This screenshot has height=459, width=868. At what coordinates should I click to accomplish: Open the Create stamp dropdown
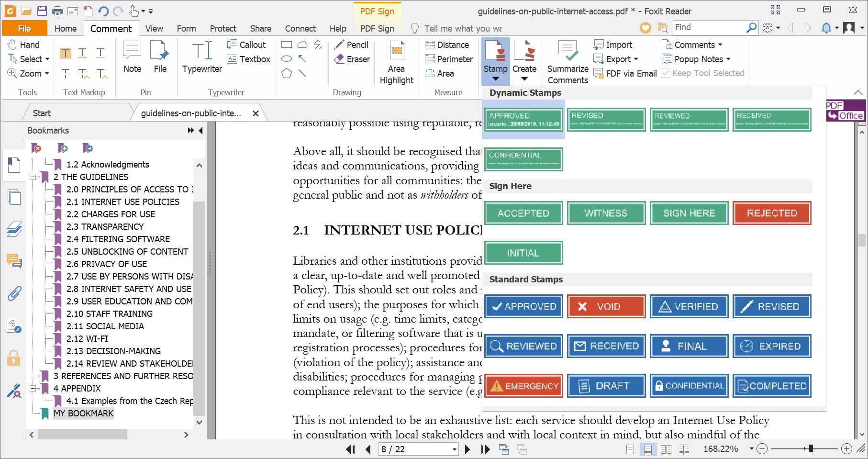pyautogui.click(x=524, y=79)
